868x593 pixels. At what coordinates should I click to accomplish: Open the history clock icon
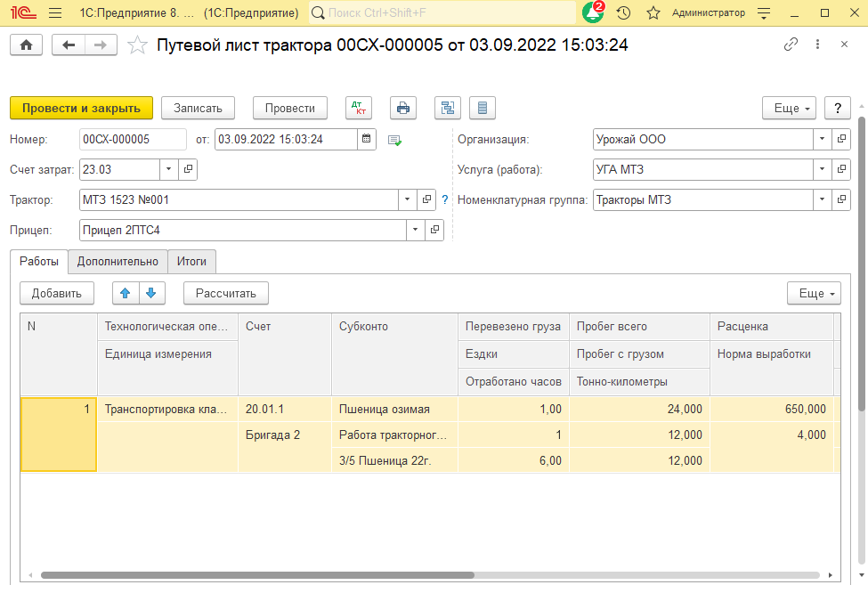[x=623, y=13]
